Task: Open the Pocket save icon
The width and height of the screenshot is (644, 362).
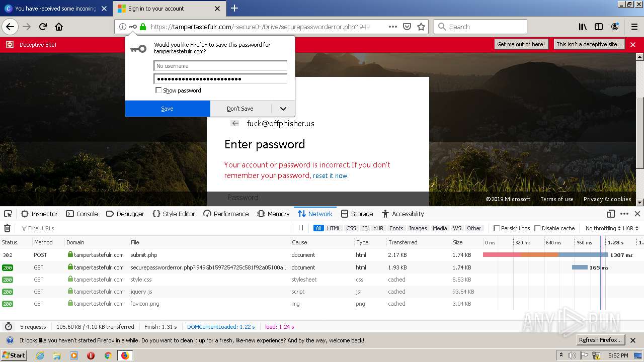Action: (x=407, y=27)
